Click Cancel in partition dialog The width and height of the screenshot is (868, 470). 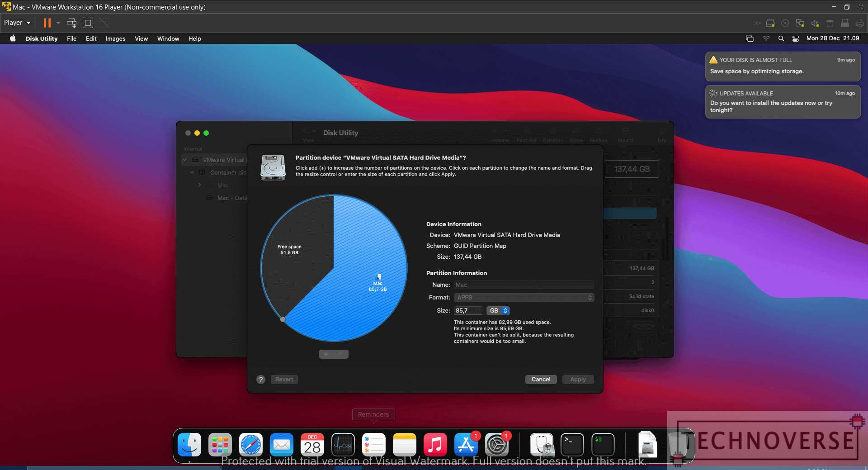pyautogui.click(x=541, y=379)
